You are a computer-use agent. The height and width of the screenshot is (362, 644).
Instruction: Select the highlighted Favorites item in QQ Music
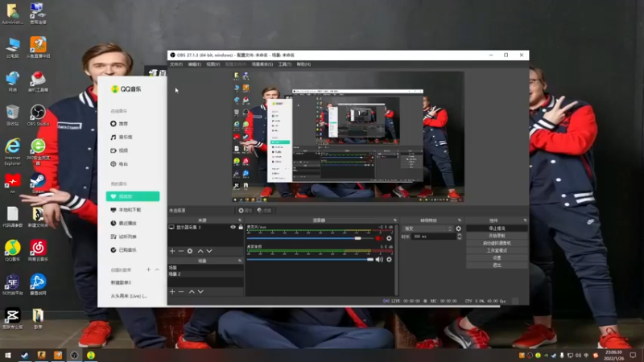(x=133, y=196)
